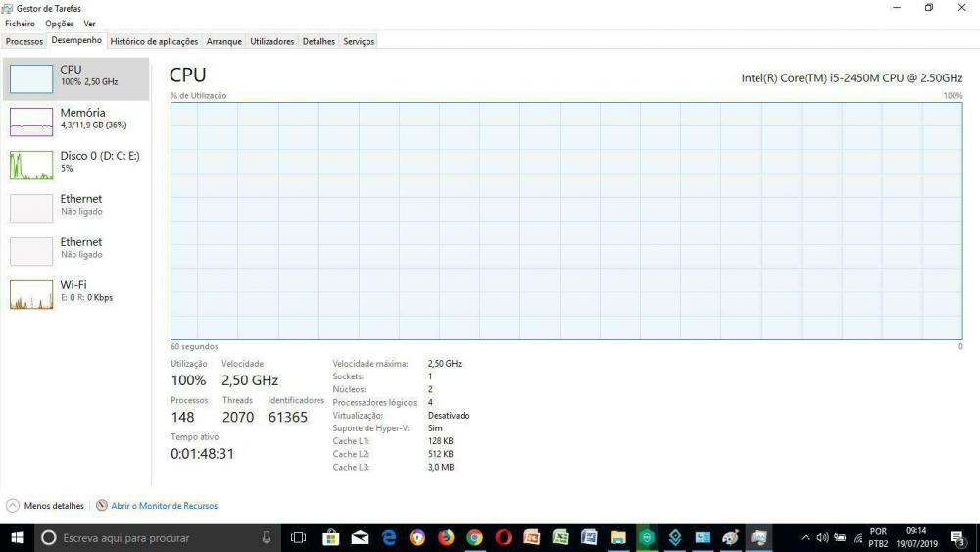Open the Opções menu
The height and width of the screenshot is (552, 980).
coord(59,24)
